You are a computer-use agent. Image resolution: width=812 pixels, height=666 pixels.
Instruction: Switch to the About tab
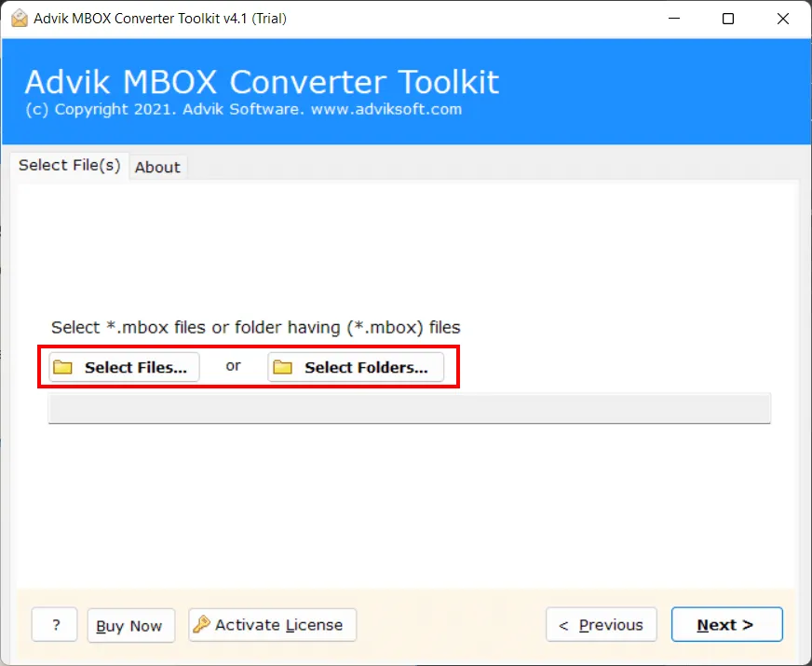[x=157, y=167]
